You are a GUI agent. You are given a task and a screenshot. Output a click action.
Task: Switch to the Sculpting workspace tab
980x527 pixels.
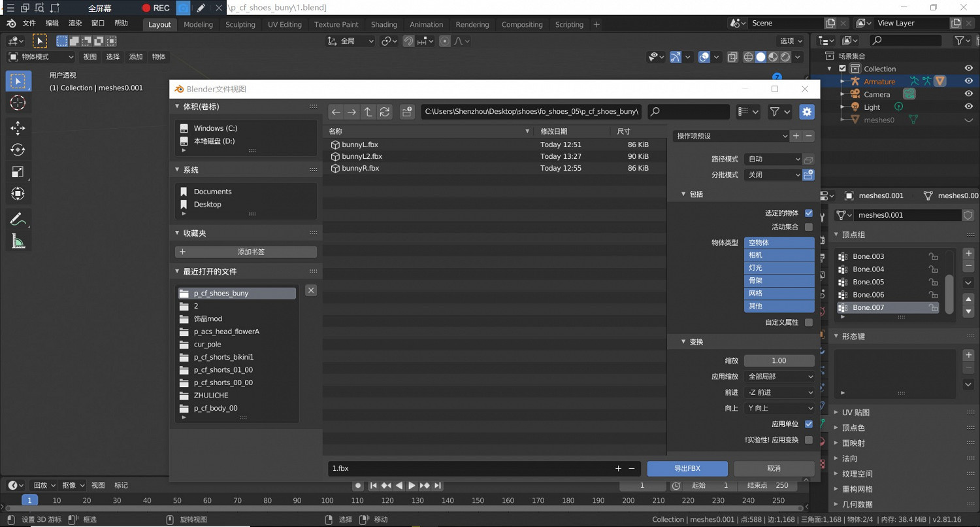tap(240, 25)
